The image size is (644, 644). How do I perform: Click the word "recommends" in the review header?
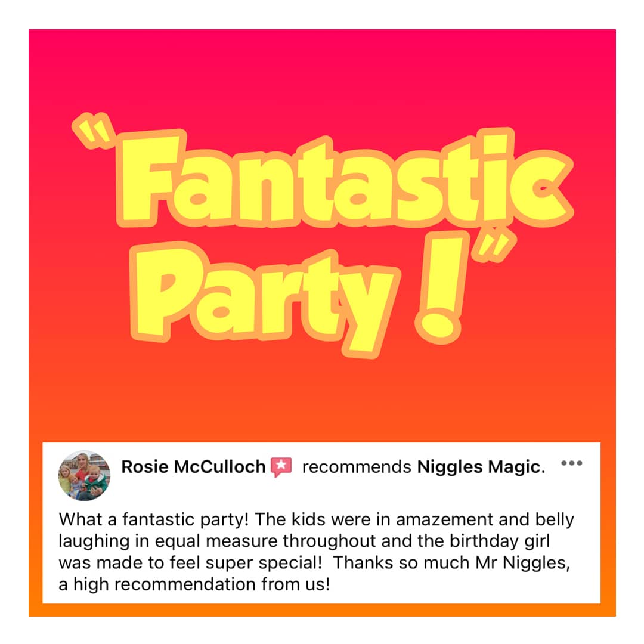coord(357,467)
